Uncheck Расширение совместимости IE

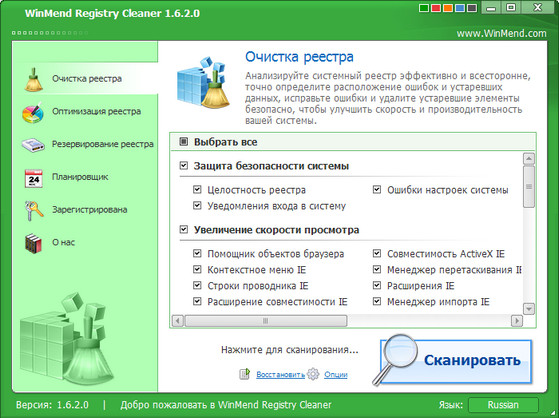[197, 301]
